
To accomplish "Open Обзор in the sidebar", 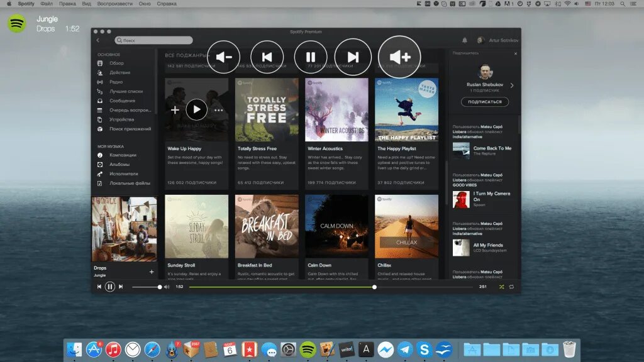I will 116,63.
